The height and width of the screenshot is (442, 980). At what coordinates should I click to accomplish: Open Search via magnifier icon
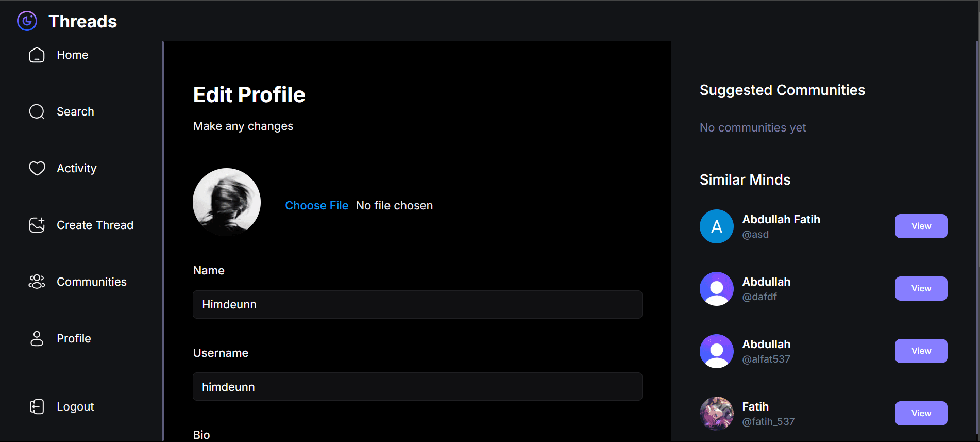[x=37, y=111]
